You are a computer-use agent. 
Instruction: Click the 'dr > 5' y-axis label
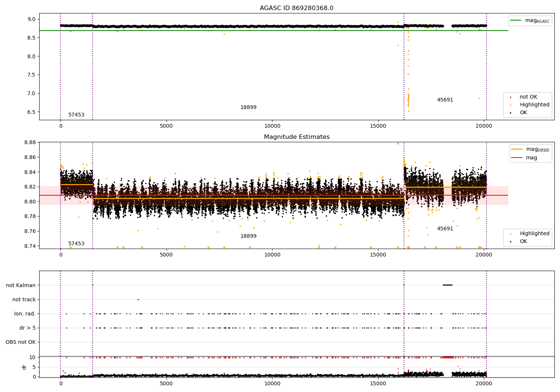pos(28,328)
